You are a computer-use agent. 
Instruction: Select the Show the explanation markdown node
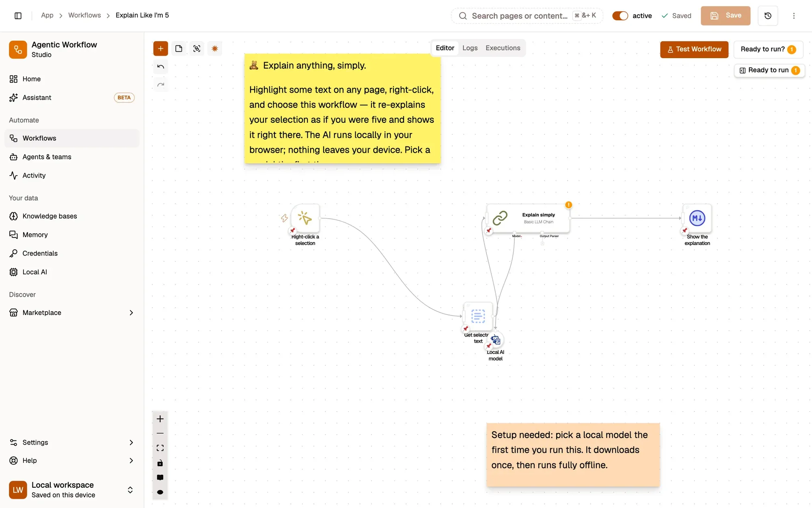[697, 218]
